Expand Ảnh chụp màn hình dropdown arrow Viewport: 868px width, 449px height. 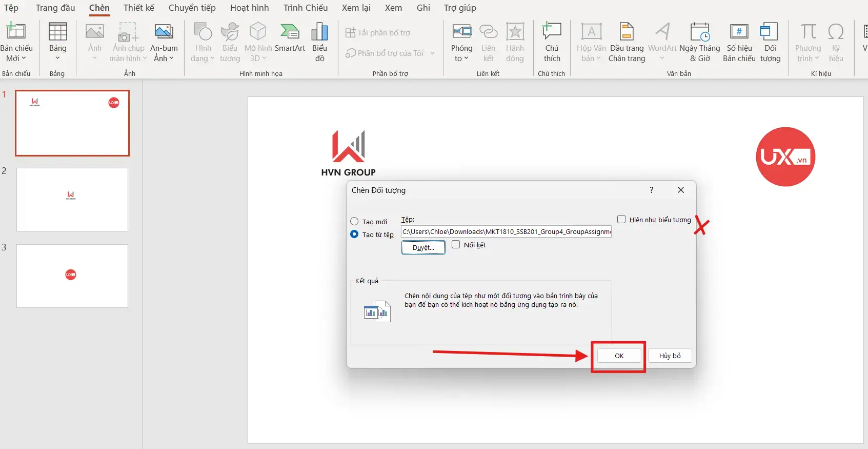click(145, 58)
